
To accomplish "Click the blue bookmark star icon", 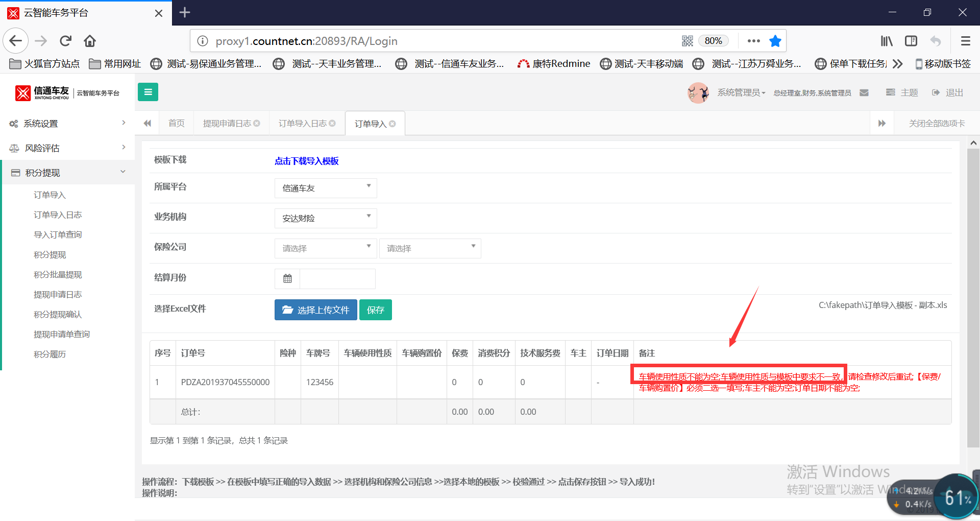I will click(x=775, y=41).
